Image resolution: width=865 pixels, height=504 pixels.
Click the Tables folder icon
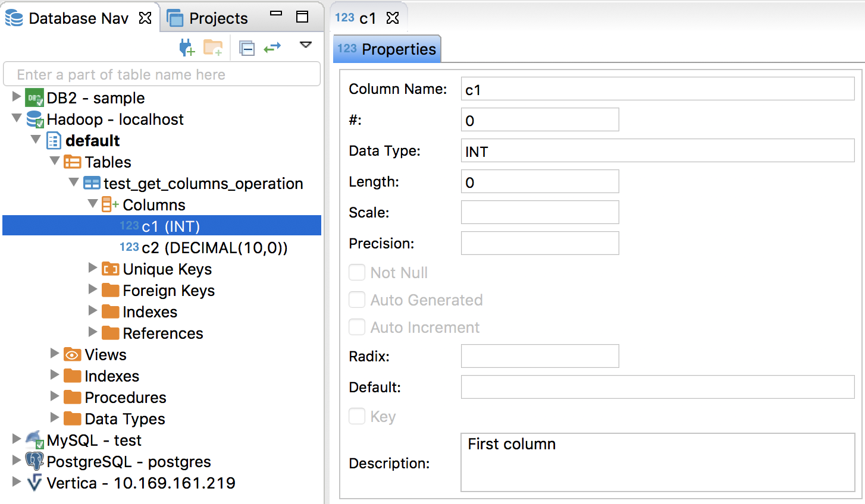[x=73, y=162]
